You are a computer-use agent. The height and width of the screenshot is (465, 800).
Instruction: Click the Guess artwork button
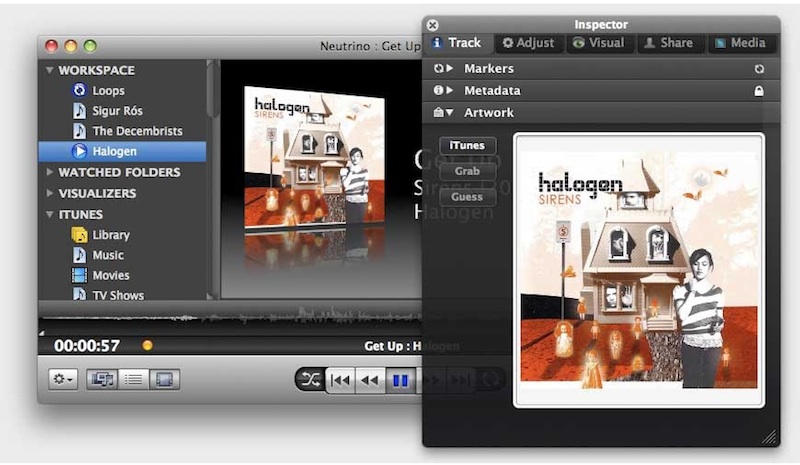pyautogui.click(x=467, y=197)
